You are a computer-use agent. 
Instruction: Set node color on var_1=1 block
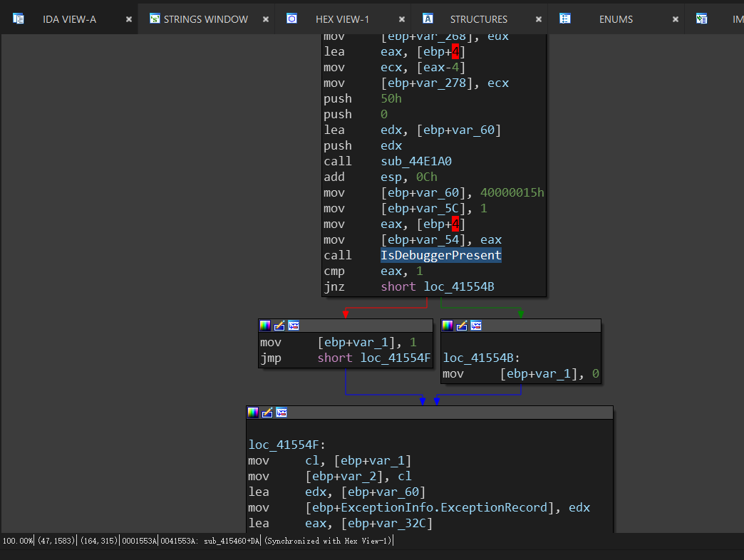point(265,326)
